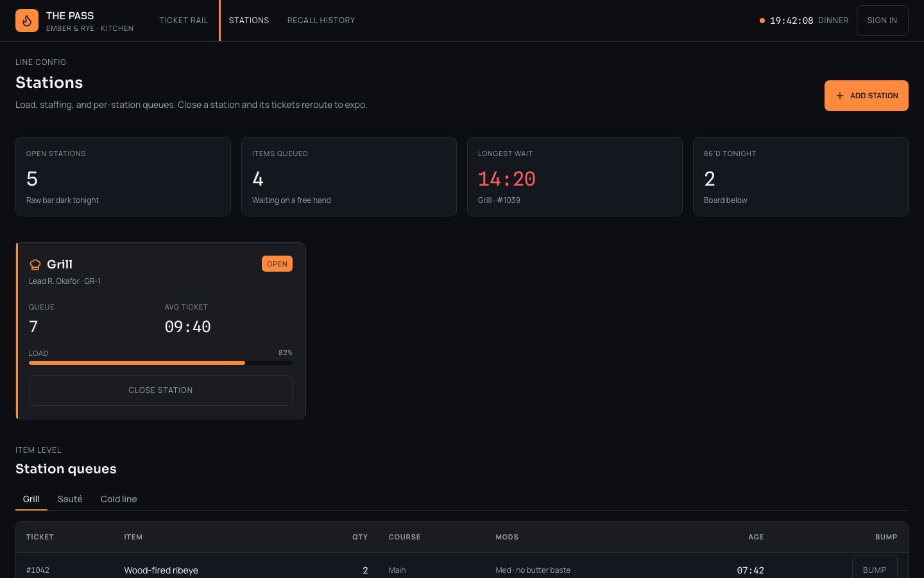The height and width of the screenshot is (578, 924).
Task: Click the OPEN status badge on Grill
Action: (x=277, y=264)
